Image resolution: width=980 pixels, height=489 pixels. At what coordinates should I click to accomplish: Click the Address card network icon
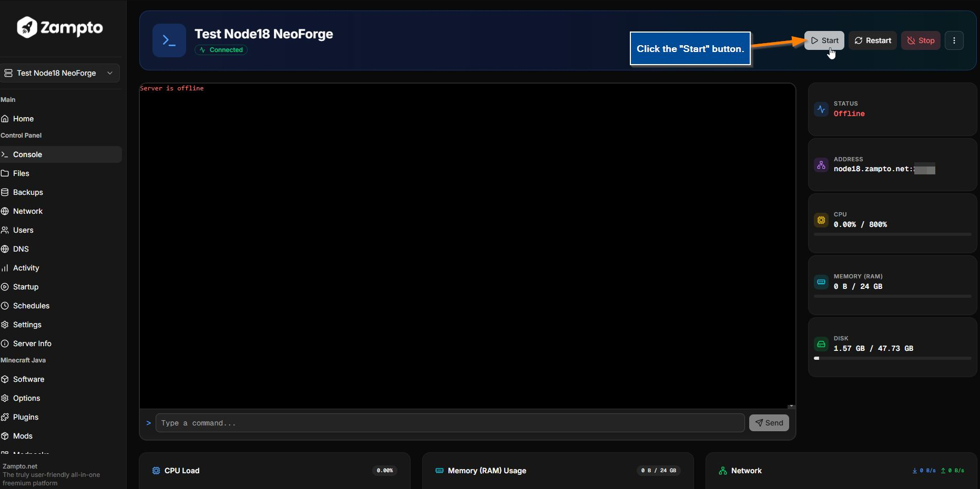coord(821,165)
